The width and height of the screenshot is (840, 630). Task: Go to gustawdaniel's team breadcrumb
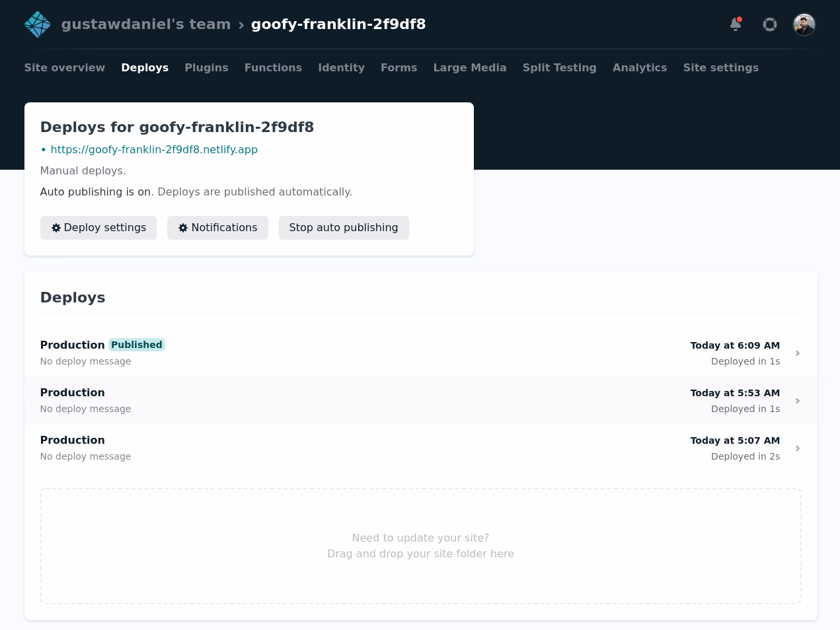146,24
